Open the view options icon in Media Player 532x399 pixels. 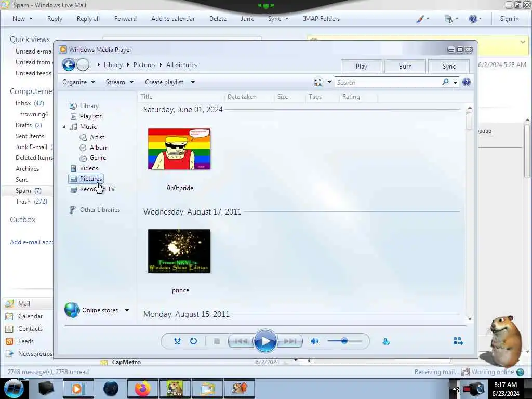pyautogui.click(x=318, y=82)
